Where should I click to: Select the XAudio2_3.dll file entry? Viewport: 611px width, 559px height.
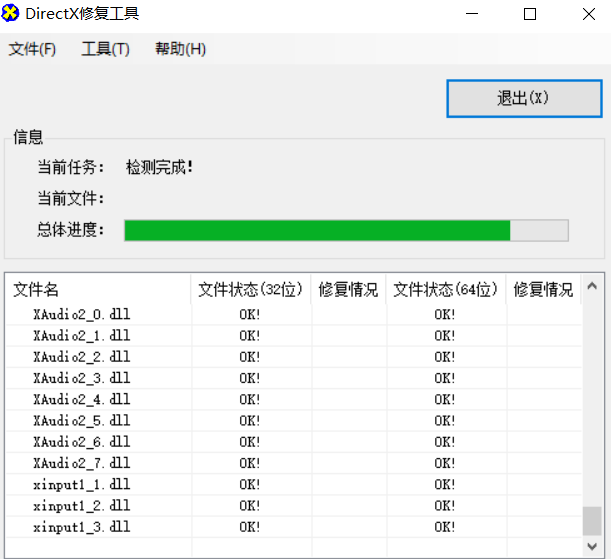tap(82, 378)
